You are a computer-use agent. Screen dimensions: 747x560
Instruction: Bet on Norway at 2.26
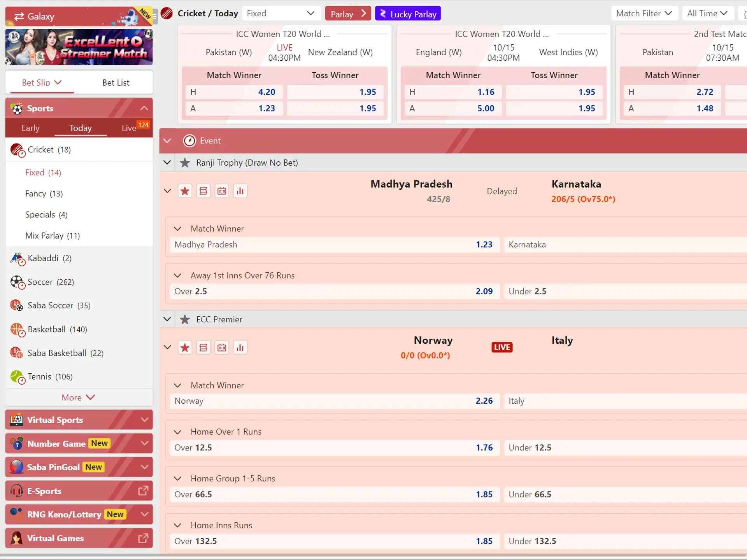point(335,401)
